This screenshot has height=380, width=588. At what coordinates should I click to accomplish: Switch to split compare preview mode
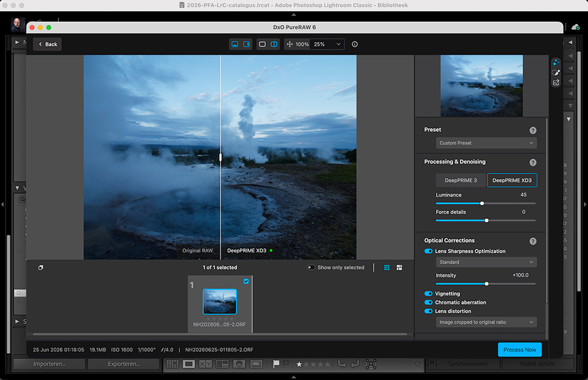(x=274, y=44)
